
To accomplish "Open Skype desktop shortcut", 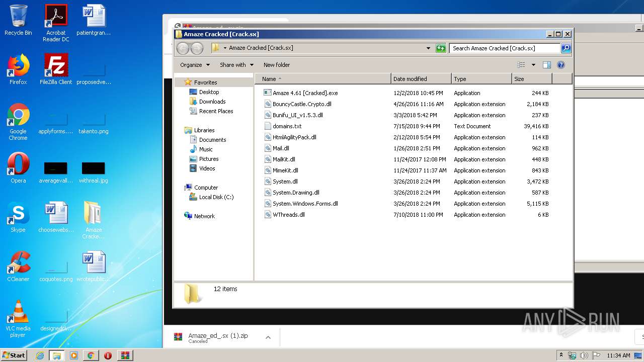I will (x=18, y=217).
